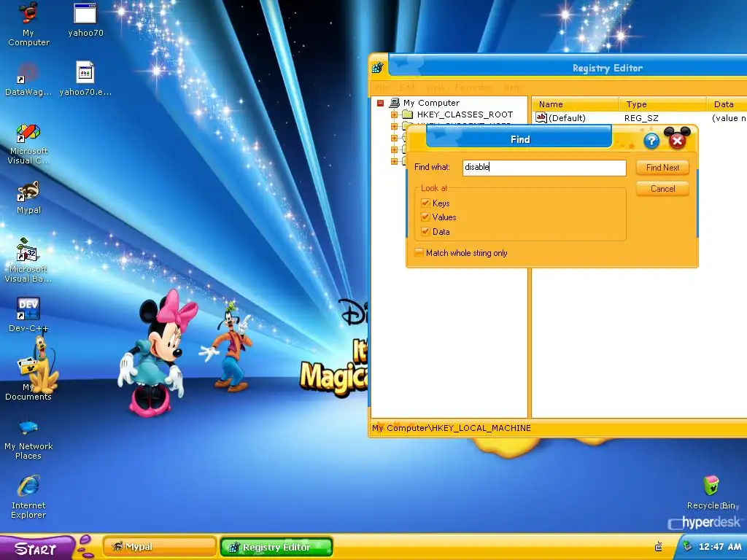The width and height of the screenshot is (747, 560).
Task: Open the View menu in Registry Editor
Action: (x=435, y=87)
